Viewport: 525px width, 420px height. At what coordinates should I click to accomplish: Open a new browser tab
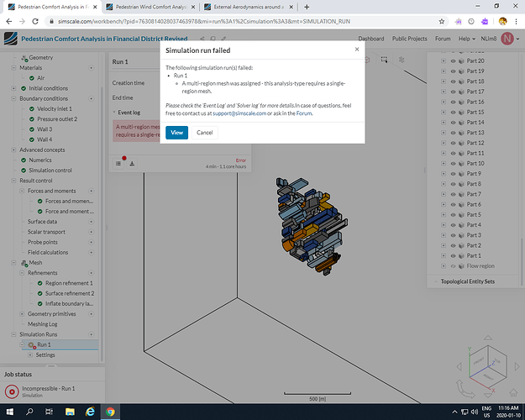point(307,7)
